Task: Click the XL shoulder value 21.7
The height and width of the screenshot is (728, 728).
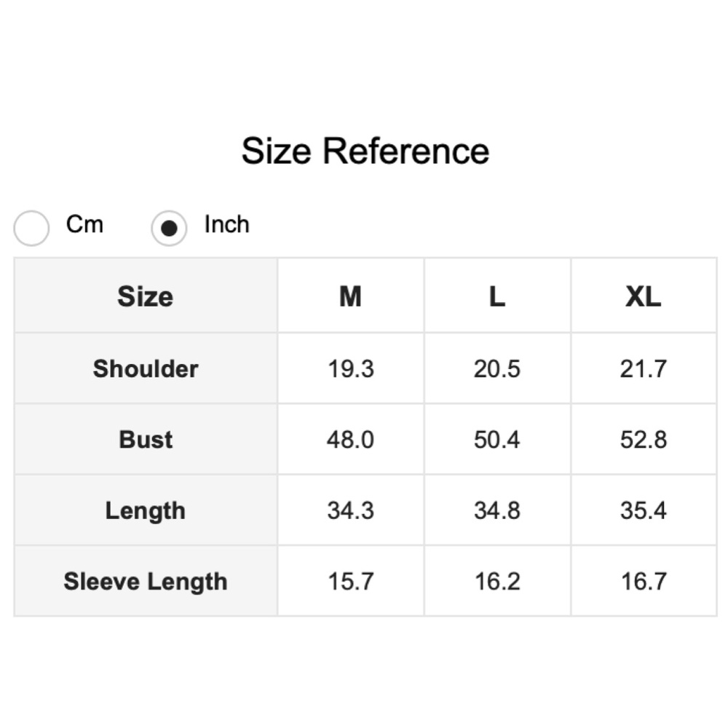Action: point(644,368)
